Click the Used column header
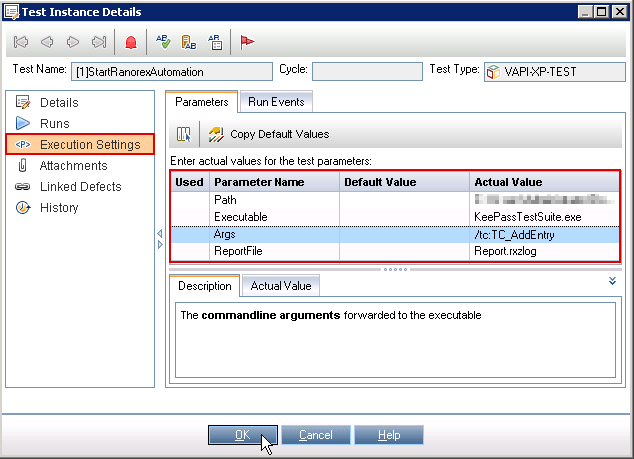The image size is (634, 459). tap(190, 182)
